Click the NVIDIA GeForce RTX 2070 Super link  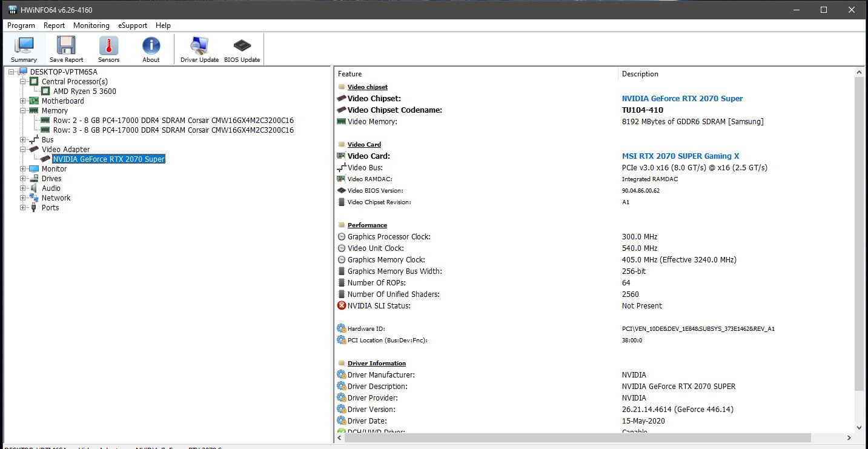[x=682, y=99]
